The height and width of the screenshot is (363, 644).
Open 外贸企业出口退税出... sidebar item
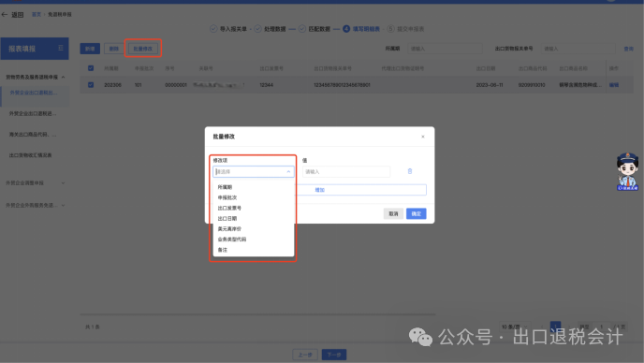[34, 93]
